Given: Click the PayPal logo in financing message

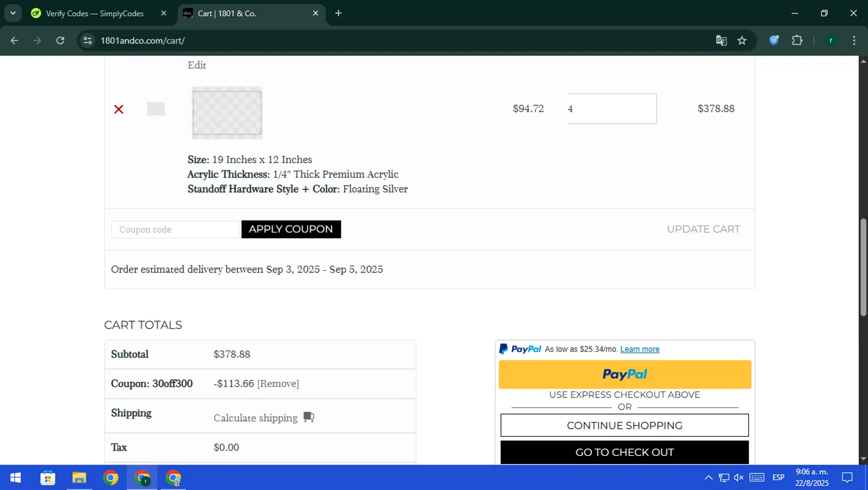Looking at the screenshot, I should (520, 349).
